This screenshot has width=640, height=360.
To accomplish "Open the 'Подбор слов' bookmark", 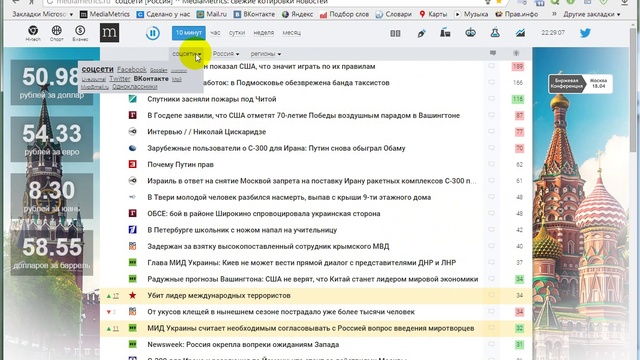I will pyautogui.click(x=344, y=14).
